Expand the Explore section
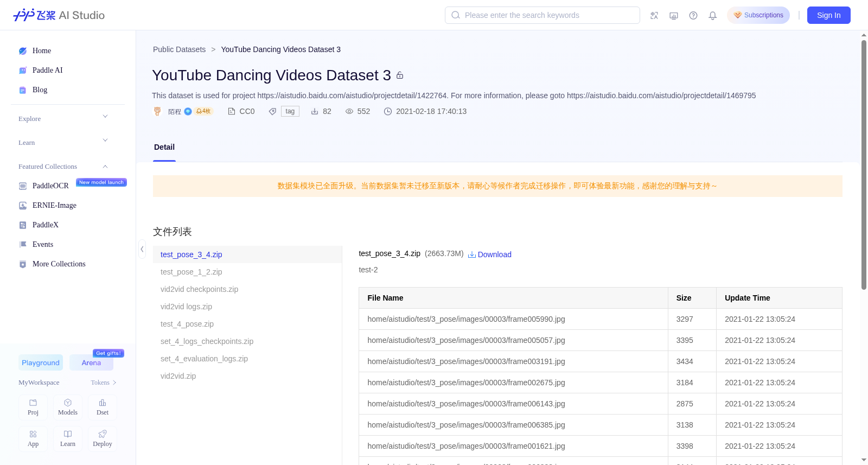The height and width of the screenshot is (465, 868). coord(63,119)
